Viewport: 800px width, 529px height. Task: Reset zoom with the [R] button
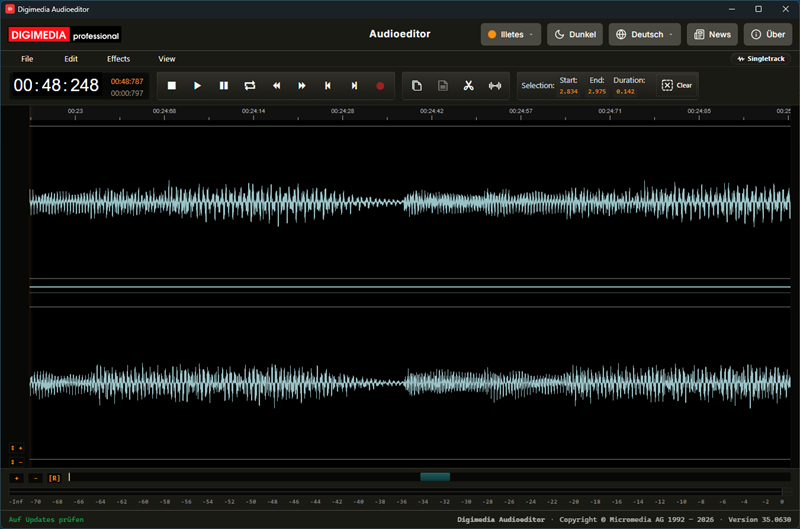coord(54,478)
